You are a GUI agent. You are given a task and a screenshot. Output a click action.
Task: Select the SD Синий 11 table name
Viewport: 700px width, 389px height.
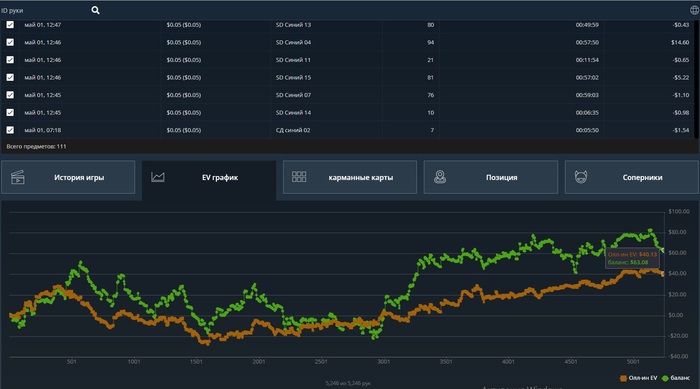[x=293, y=60]
